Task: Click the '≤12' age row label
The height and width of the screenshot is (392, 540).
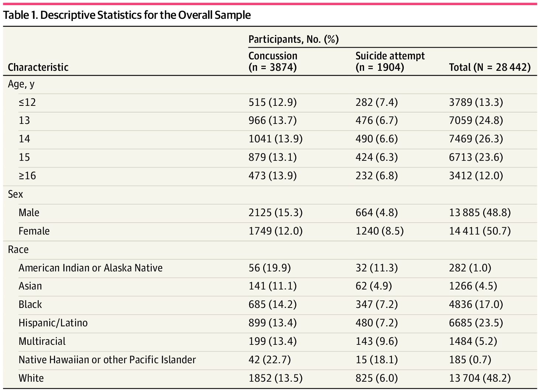Action: 27,102
